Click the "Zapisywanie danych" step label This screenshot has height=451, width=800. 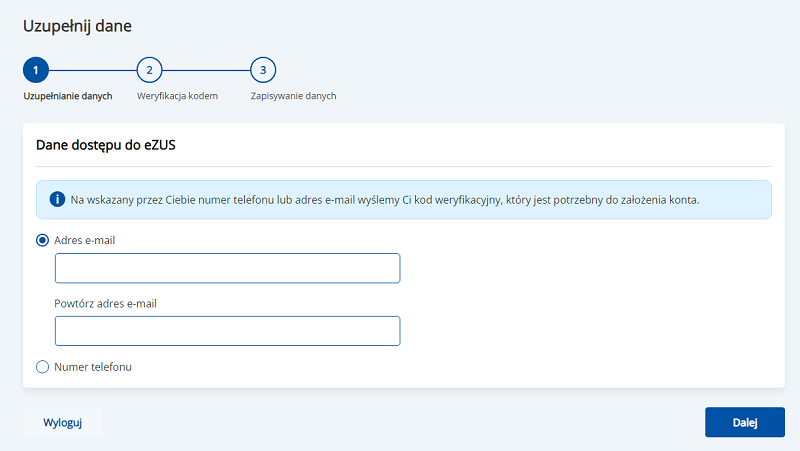[293, 96]
